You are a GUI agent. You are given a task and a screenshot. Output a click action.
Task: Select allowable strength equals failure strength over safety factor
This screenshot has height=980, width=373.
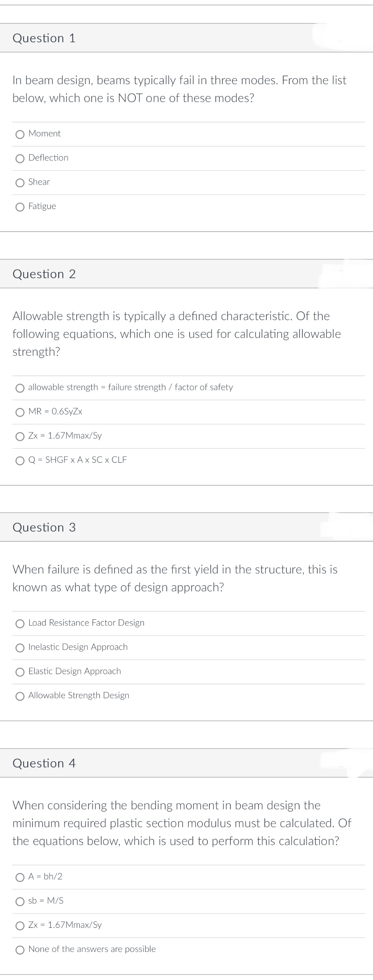(20, 388)
